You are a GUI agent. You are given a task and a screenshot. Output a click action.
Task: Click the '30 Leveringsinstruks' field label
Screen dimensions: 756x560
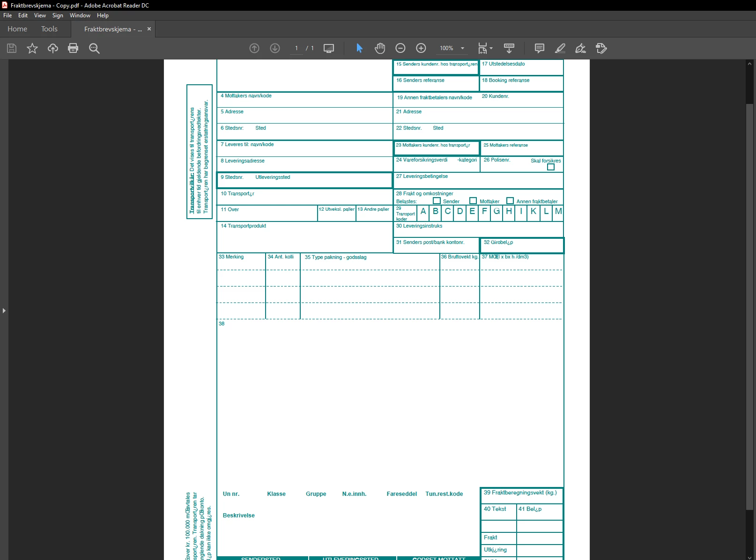point(419,226)
